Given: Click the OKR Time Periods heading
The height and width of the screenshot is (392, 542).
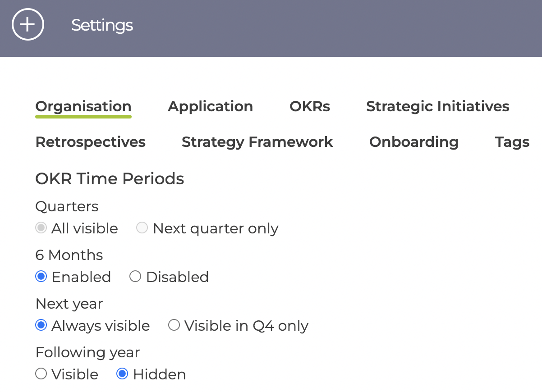Looking at the screenshot, I should [x=110, y=179].
